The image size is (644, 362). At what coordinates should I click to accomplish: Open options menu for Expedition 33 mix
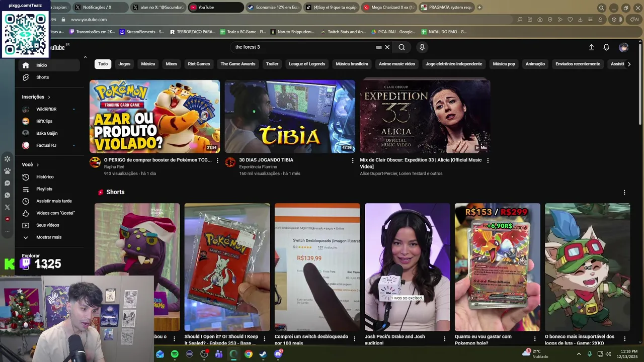coord(488,160)
